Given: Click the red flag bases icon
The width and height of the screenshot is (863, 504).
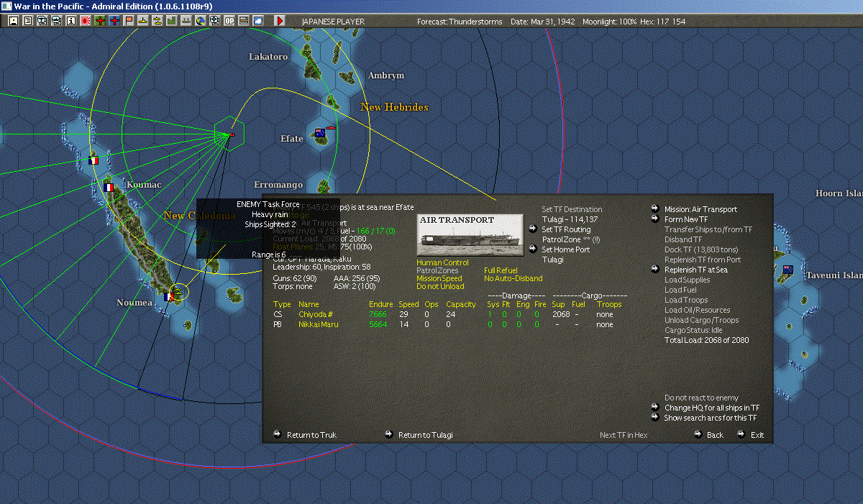Looking at the screenshot, I should 129,21.
